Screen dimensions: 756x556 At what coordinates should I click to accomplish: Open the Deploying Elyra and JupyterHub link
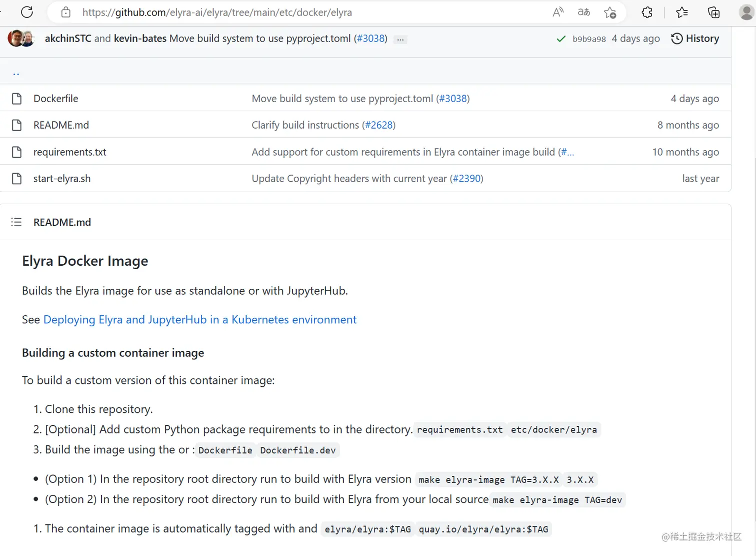click(x=200, y=320)
